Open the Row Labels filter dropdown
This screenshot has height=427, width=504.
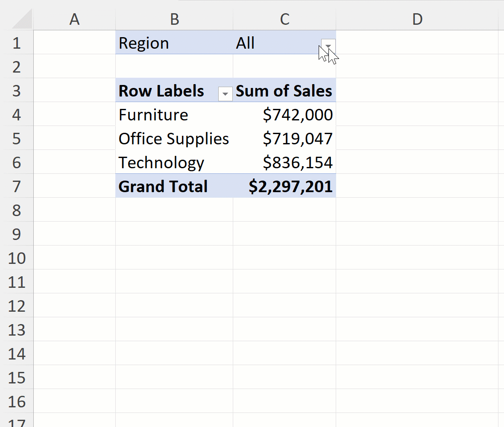(225, 94)
